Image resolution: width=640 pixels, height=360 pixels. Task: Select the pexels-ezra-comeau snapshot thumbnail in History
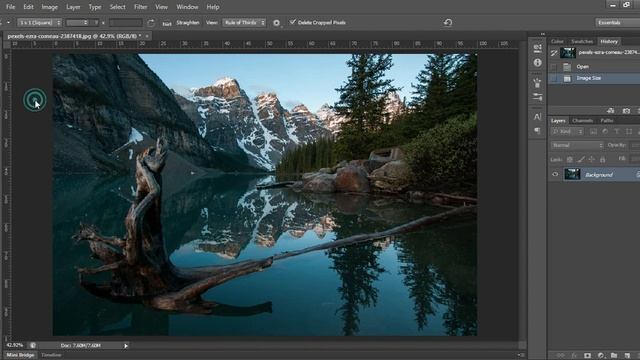point(567,53)
